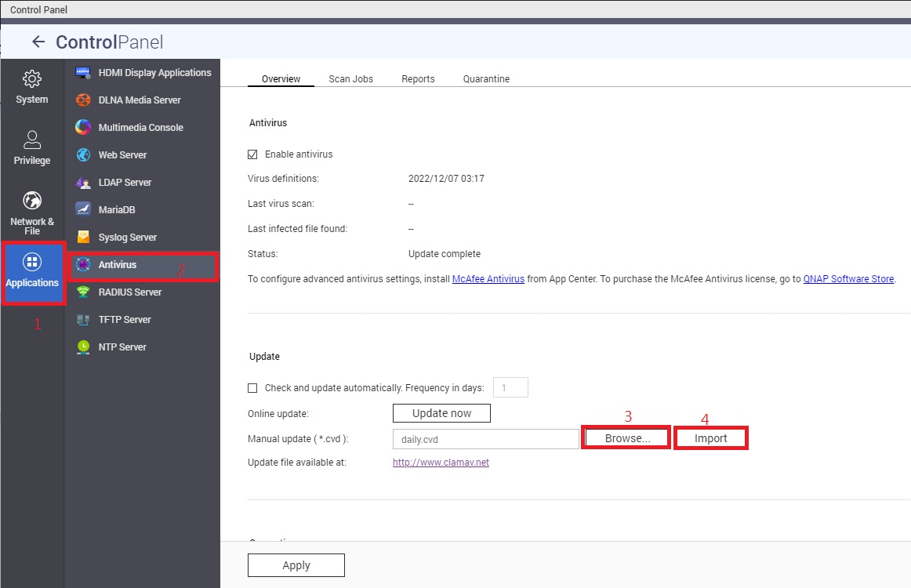Open the System settings gear icon
Screen dimensions: 911x588
[x=32, y=79]
